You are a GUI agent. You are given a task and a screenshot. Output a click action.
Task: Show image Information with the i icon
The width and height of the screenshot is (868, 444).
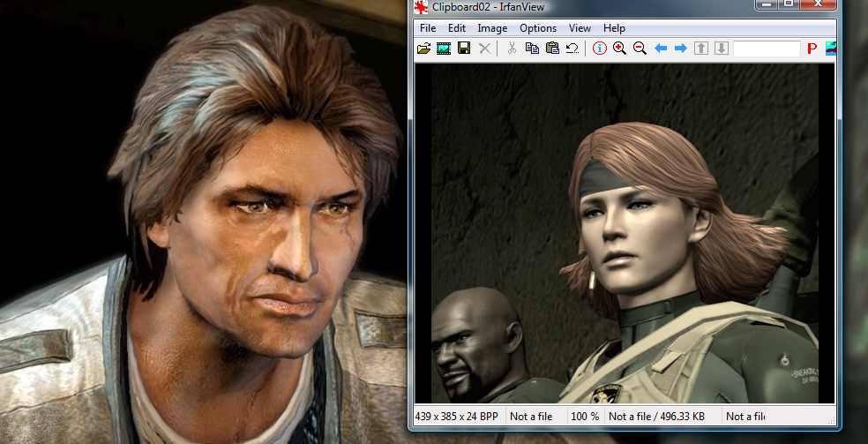coord(600,49)
